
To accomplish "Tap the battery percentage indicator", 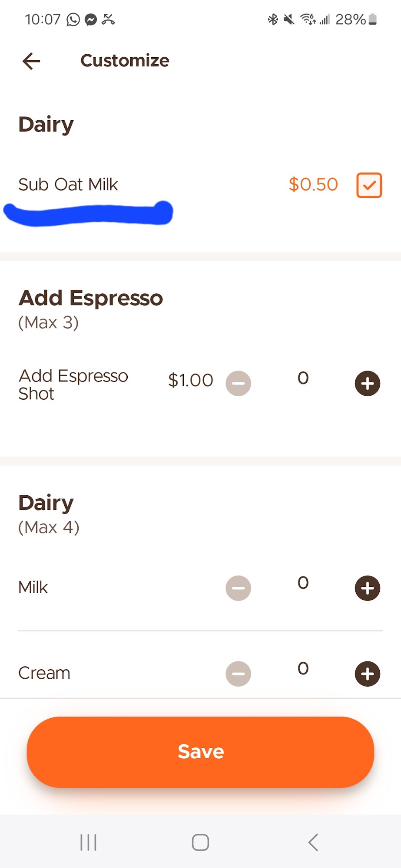I will 355,20.
